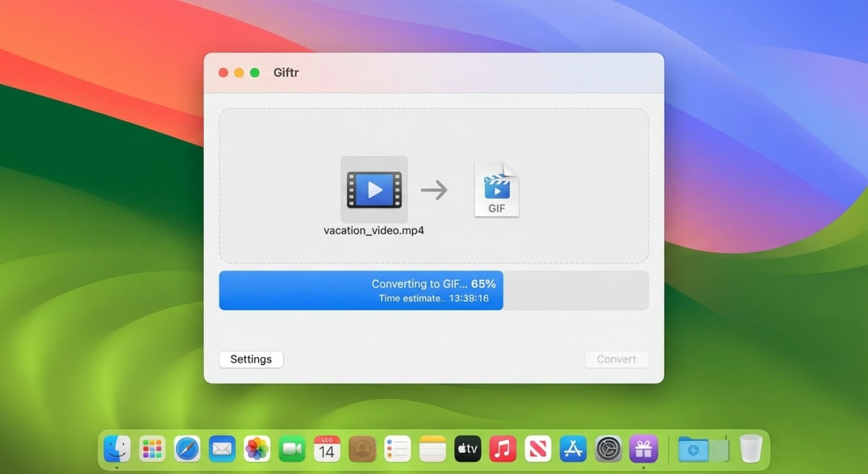Click inside the dashed file drop zone
Viewport: 868px width, 474px height.
point(434,130)
